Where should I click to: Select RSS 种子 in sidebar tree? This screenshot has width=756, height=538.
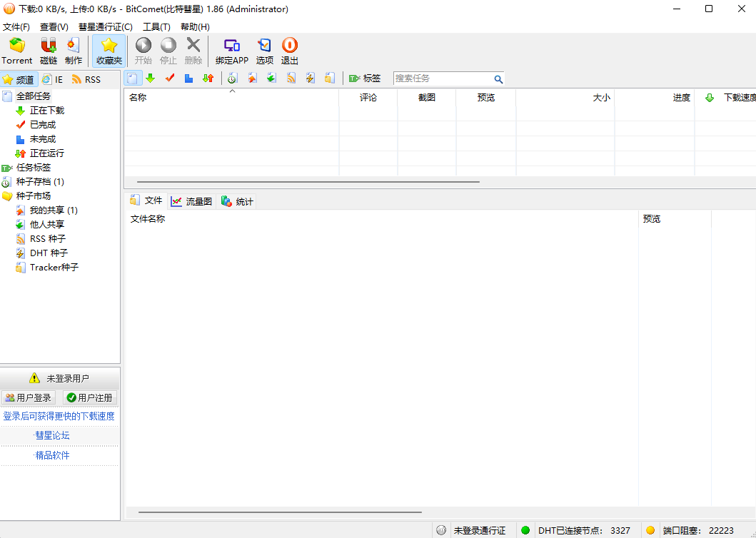[x=48, y=238]
